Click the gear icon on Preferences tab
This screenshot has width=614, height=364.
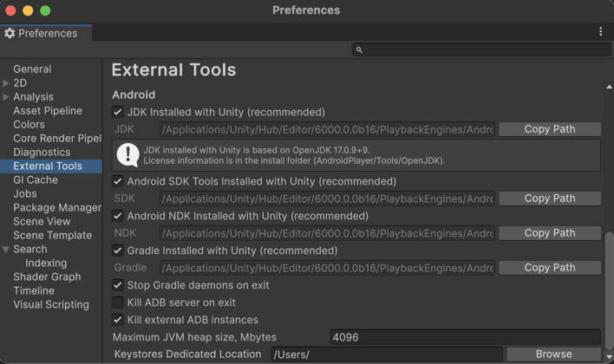coord(10,33)
